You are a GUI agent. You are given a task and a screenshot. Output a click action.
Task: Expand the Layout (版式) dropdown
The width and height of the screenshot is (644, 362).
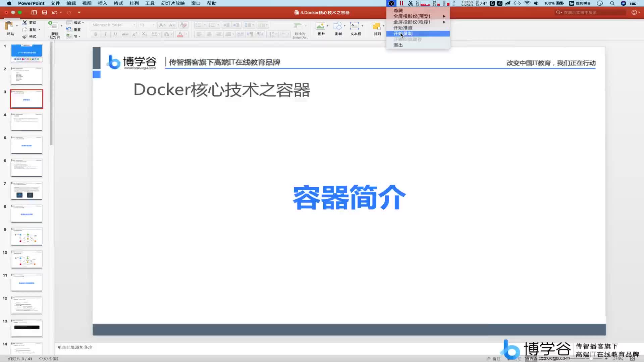click(83, 23)
